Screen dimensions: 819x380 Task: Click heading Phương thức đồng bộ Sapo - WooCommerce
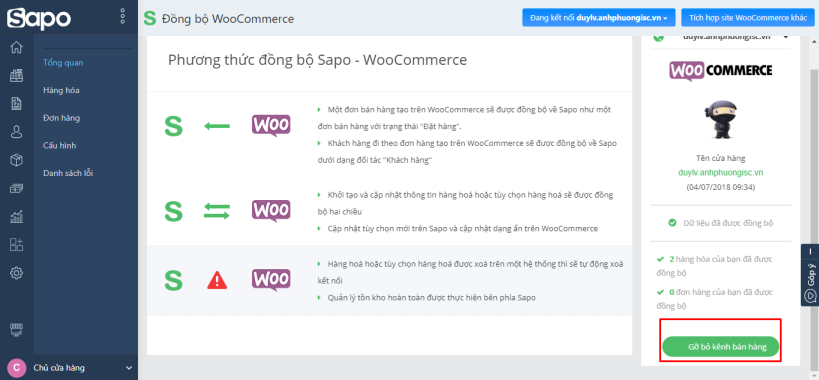[317, 60]
